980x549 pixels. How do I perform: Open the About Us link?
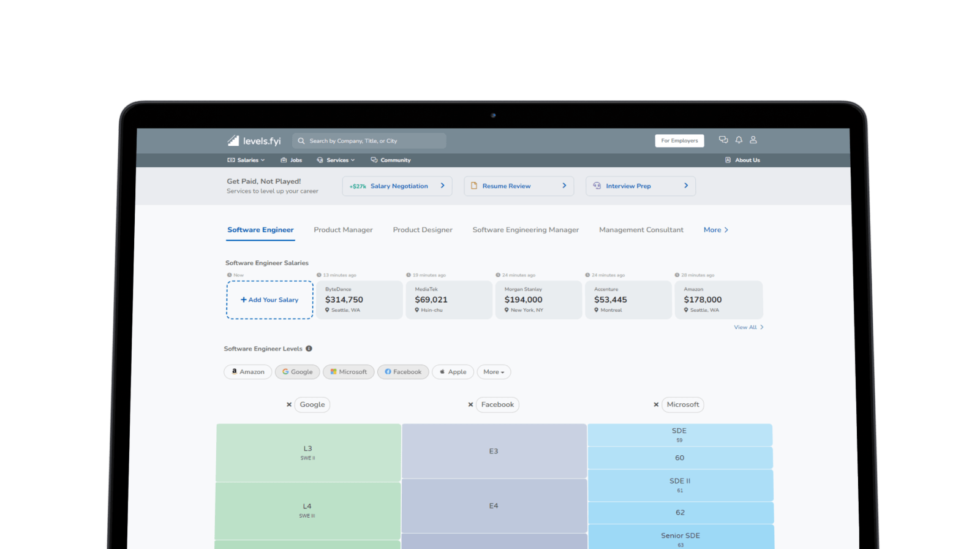(742, 160)
